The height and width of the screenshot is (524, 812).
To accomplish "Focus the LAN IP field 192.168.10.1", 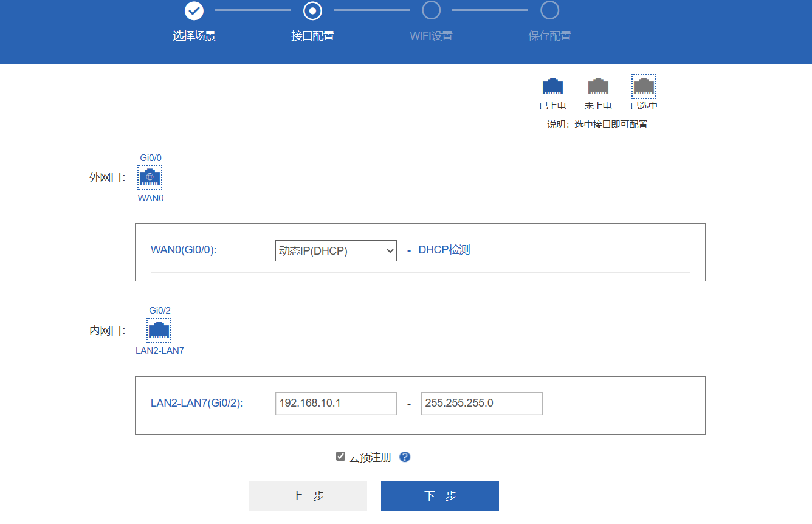I will pos(335,403).
